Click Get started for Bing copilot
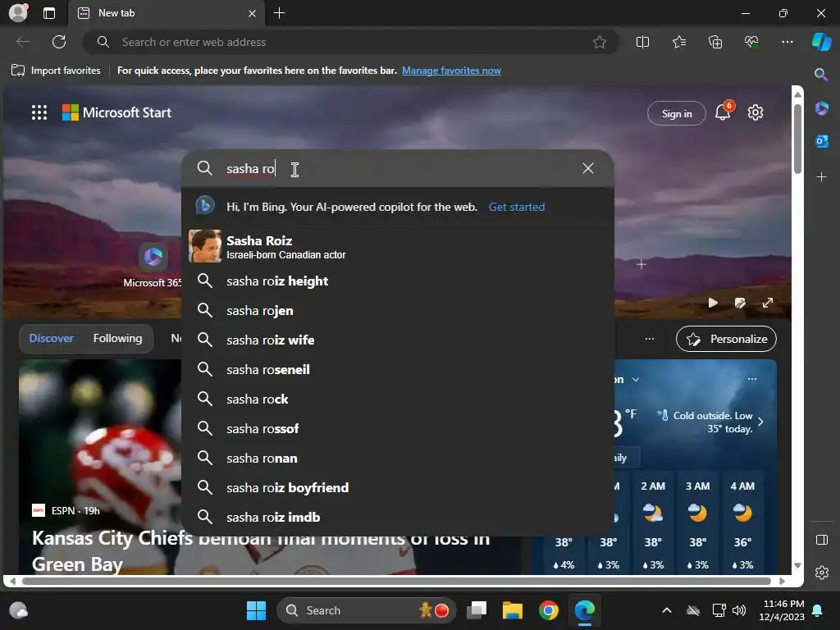This screenshot has width=840, height=630. click(517, 207)
